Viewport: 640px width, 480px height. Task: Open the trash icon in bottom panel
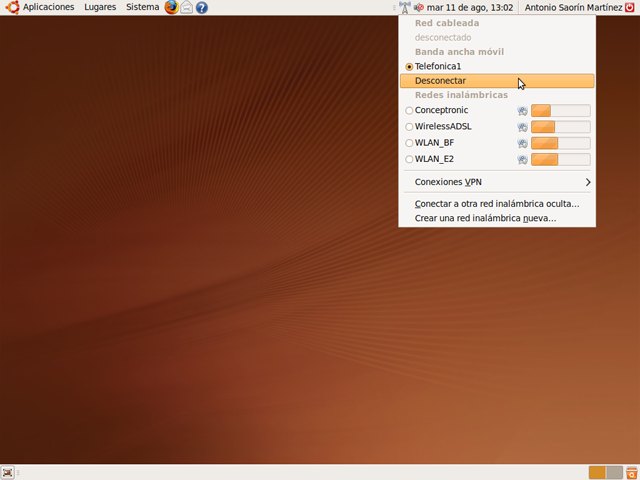coord(630,472)
